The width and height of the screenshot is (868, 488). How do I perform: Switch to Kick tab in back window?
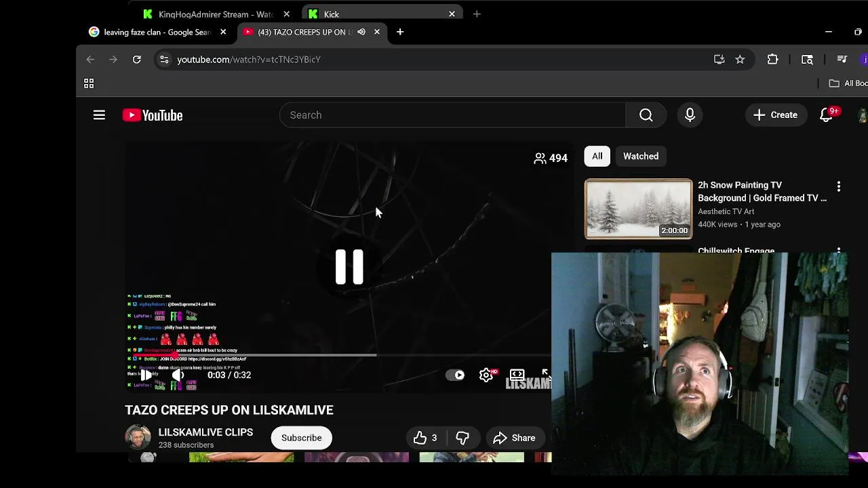382,14
